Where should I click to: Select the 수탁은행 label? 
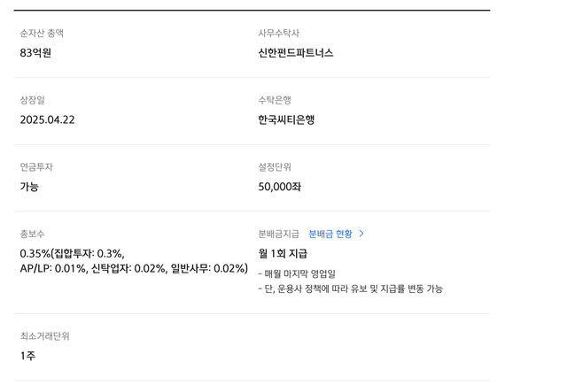(x=275, y=100)
